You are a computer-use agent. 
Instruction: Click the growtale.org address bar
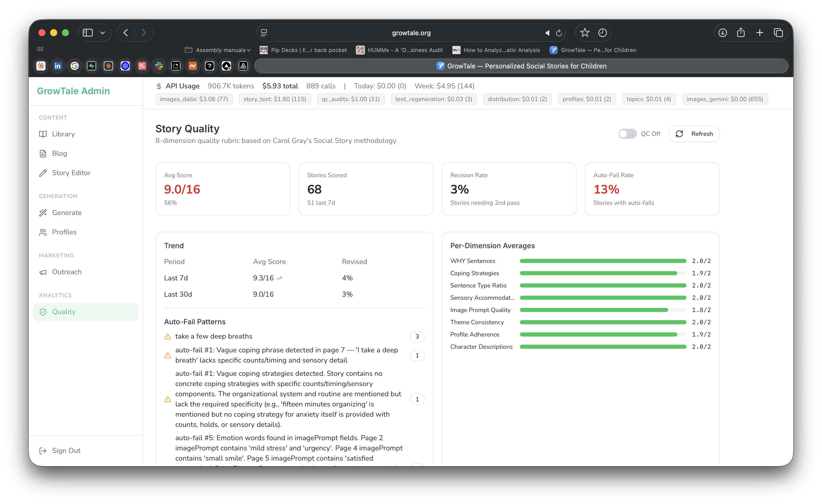coord(411,33)
